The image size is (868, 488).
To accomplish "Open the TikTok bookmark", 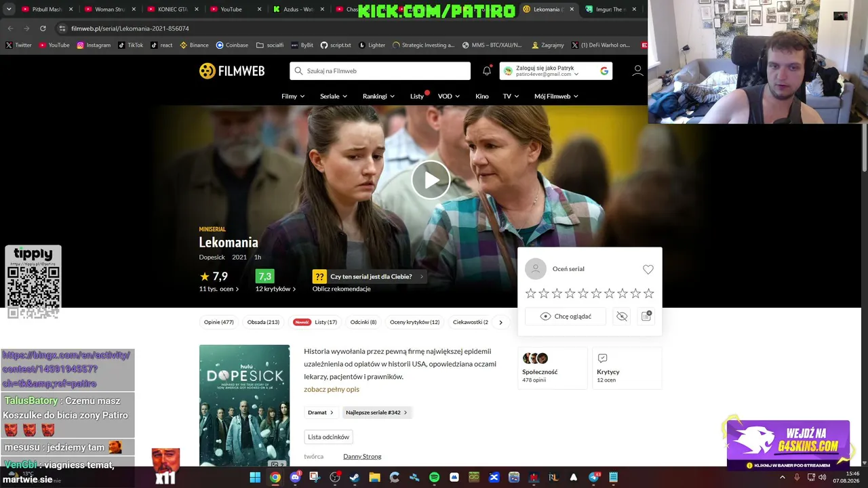I will (130, 45).
